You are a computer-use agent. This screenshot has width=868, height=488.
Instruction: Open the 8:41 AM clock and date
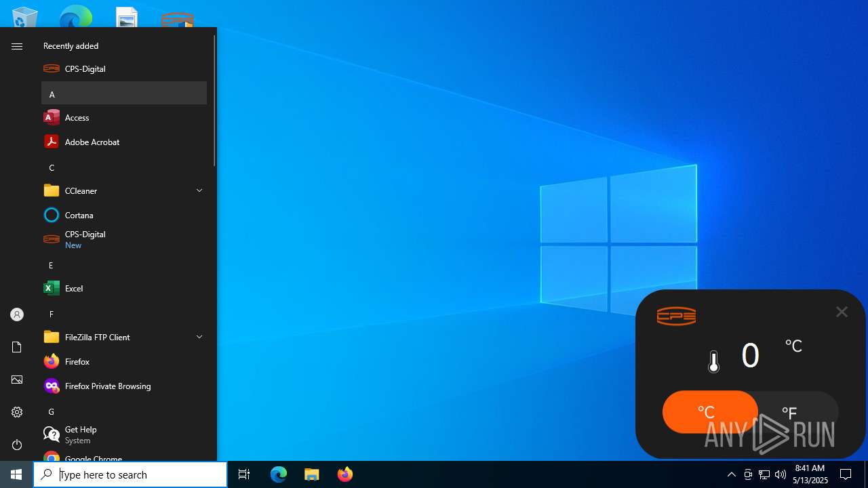pyautogui.click(x=810, y=474)
